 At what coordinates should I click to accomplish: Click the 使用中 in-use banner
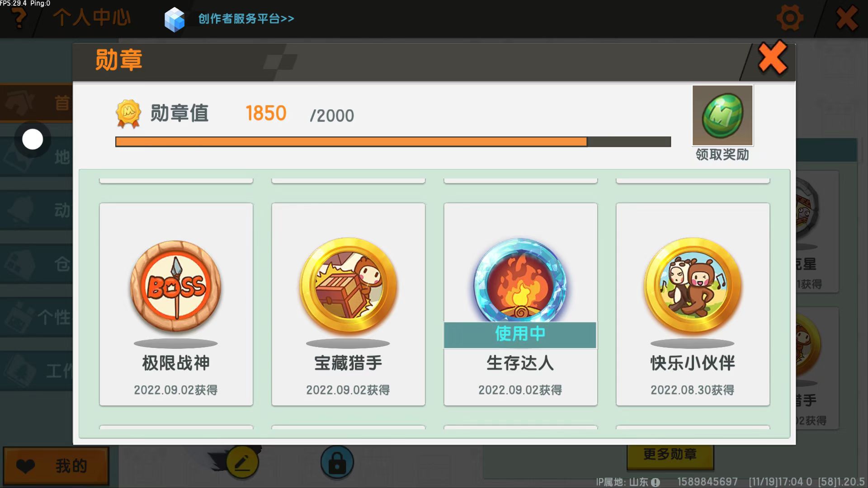coord(520,334)
